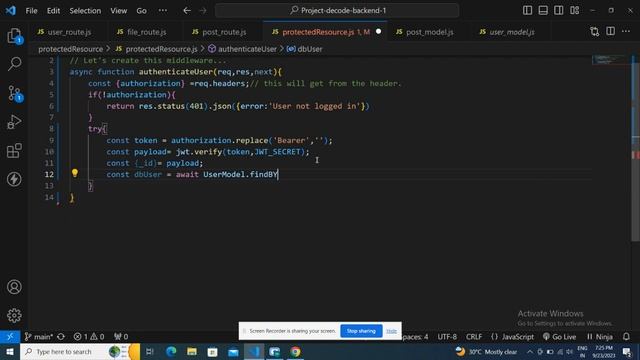Screen dimensions: 640x360
Task: Click the Synchronize Changes icon in status bar
Action: click(x=61, y=337)
